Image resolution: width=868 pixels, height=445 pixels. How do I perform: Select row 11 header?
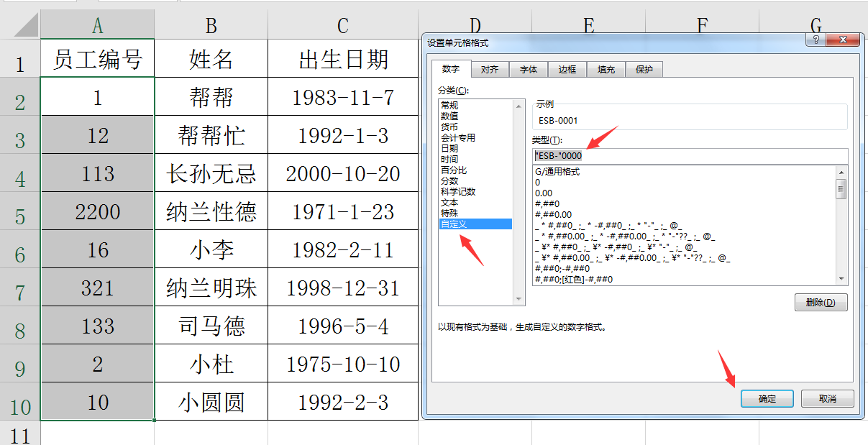pos(20,433)
